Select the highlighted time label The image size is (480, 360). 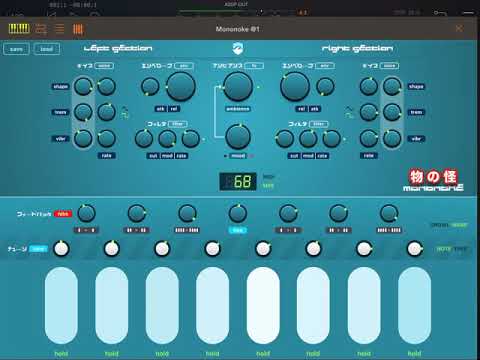point(238,230)
